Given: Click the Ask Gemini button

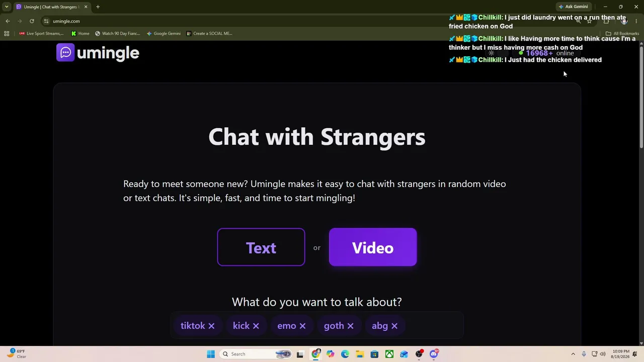Looking at the screenshot, I should coord(573,7).
